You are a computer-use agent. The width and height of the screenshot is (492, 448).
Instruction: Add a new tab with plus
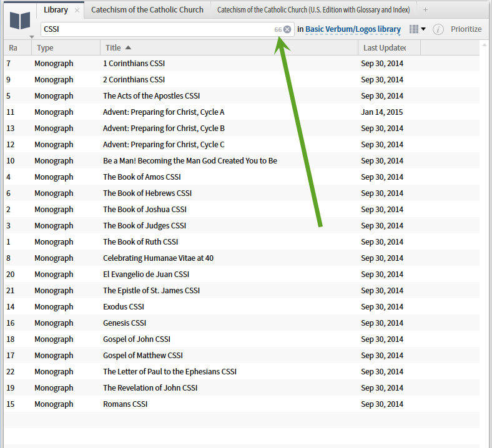(x=425, y=10)
